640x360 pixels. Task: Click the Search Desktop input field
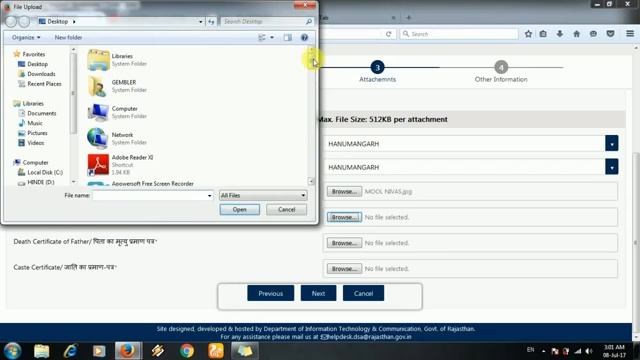pyautogui.click(x=262, y=21)
